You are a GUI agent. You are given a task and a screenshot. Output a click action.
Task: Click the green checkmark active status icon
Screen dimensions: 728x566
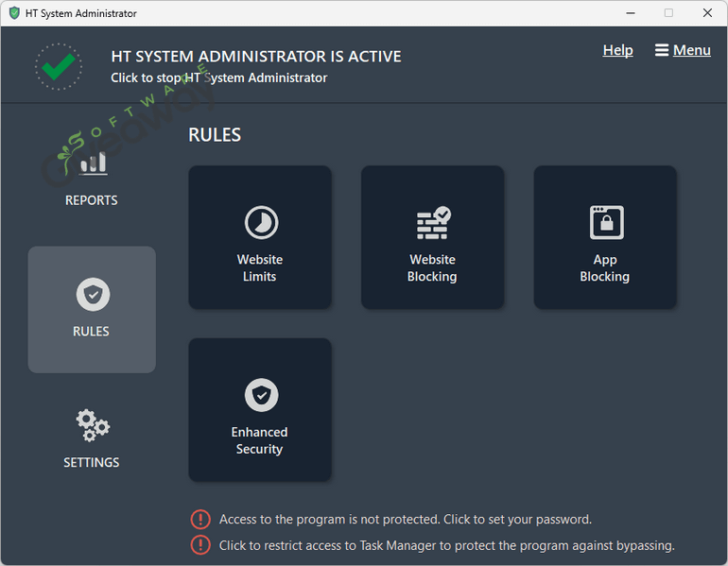tap(59, 67)
